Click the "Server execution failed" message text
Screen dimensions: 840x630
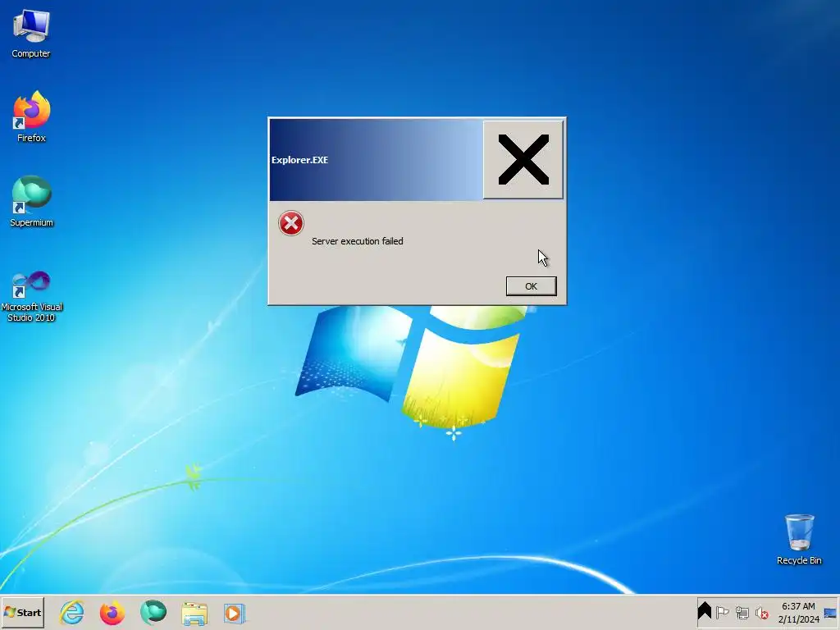(x=358, y=241)
